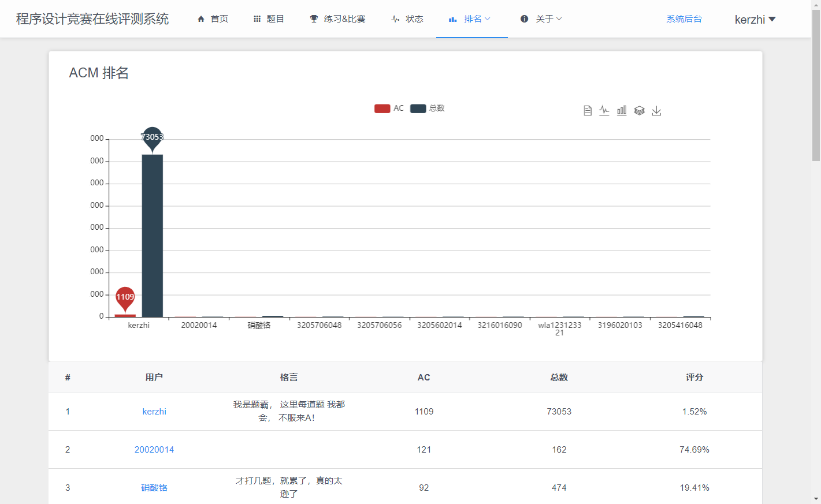Click the pulse icon beside 状态
Viewport: 821px width, 504px height.
click(x=395, y=19)
